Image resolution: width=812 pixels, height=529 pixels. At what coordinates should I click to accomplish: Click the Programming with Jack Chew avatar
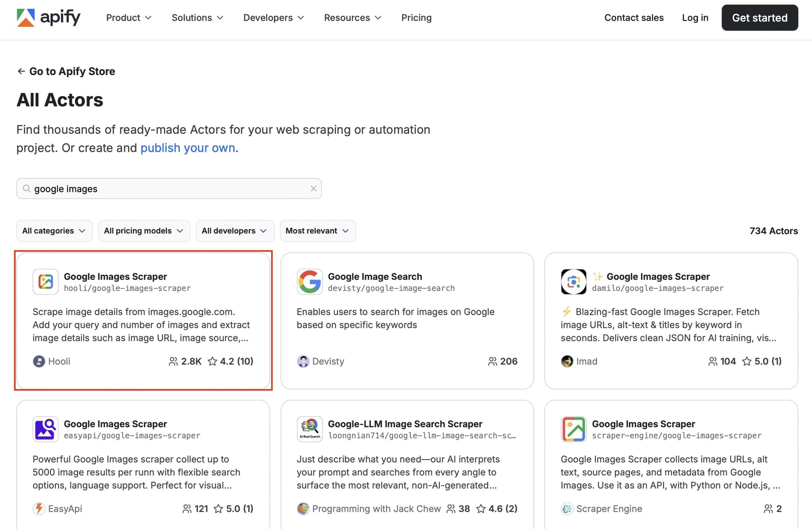click(302, 509)
